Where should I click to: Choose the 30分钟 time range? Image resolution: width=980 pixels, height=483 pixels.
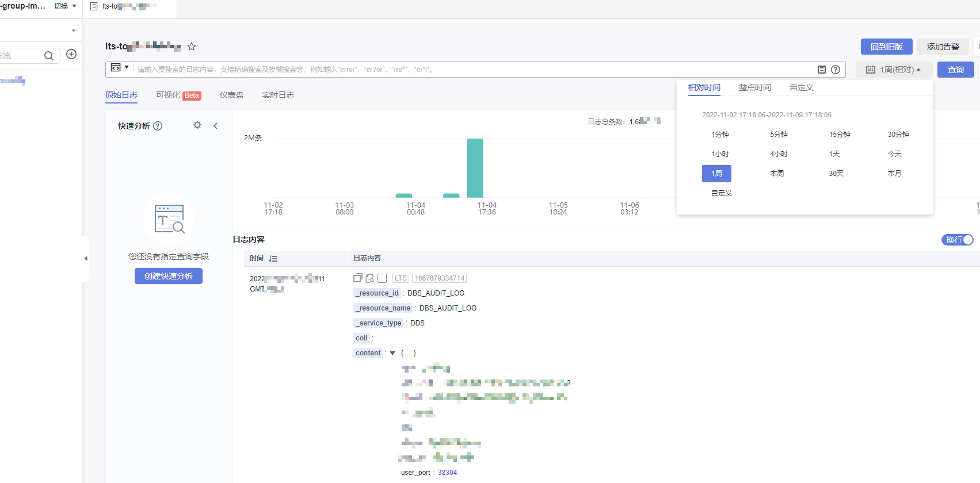pos(898,135)
